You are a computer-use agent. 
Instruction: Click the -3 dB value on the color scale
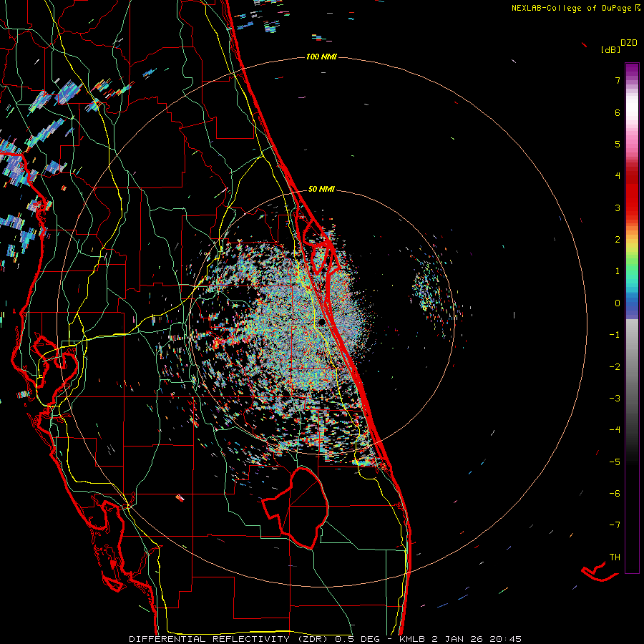click(615, 399)
